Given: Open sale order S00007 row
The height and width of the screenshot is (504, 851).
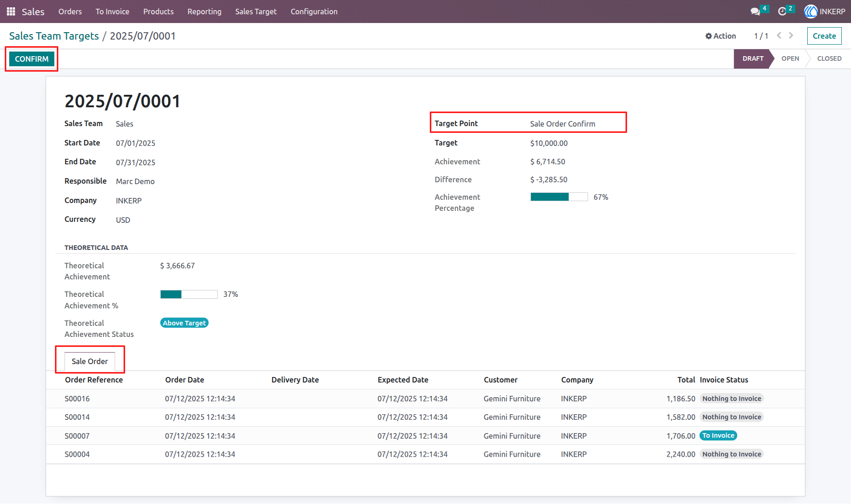Looking at the screenshot, I should pyautogui.click(x=425, y=436).
